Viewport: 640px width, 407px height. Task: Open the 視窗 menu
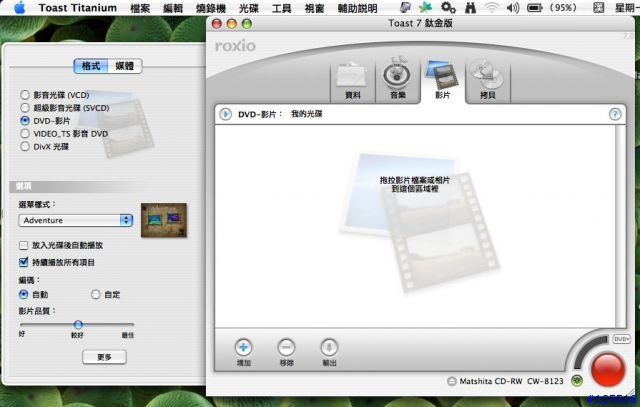click(x=314, y=8)
